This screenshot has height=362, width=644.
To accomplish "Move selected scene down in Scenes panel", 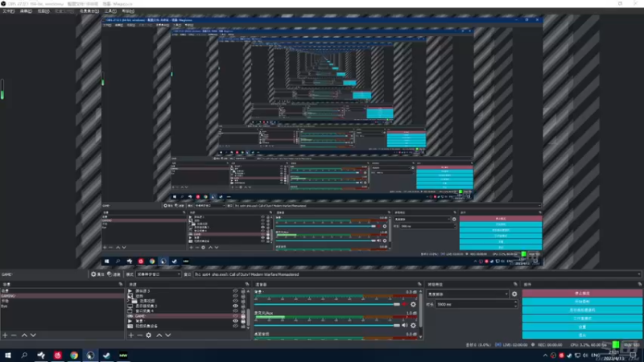I will [33, 335].
